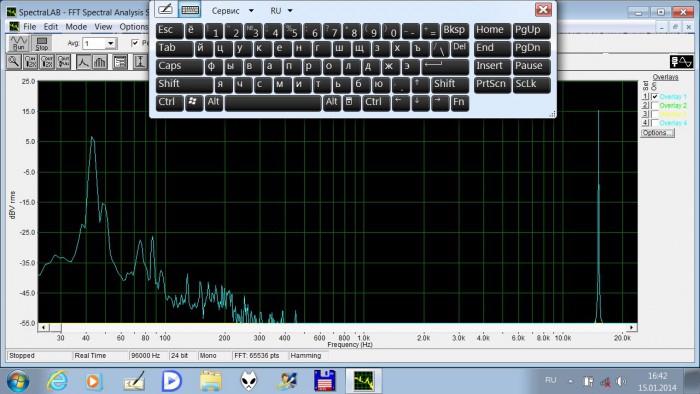
Task: Enable the Overlay 2 checkbox
Action: coord(655,105)
